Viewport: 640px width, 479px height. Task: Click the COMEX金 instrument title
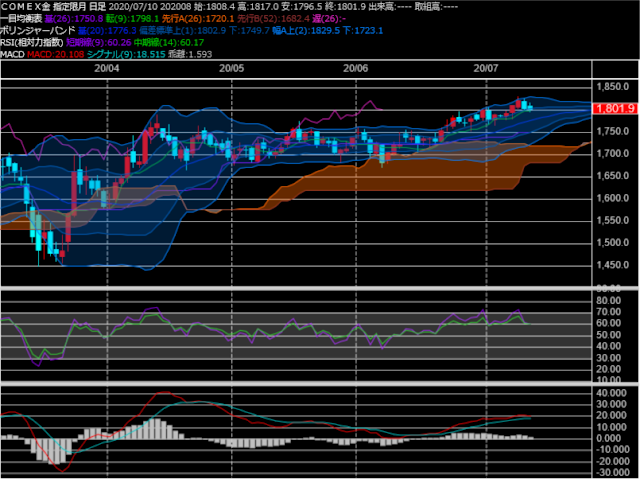point(25,7)
